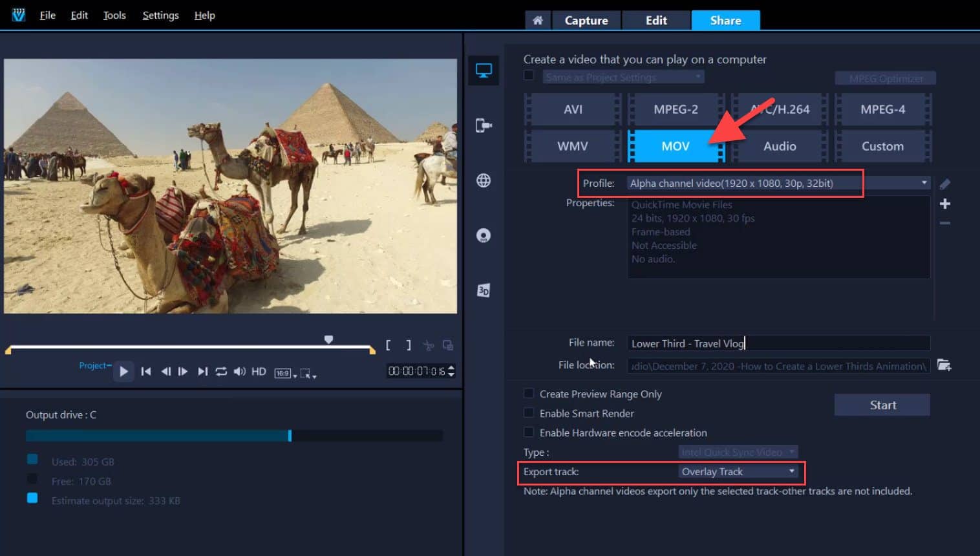Click the Start button to export
Screen dimensions: 980x556
882,405
